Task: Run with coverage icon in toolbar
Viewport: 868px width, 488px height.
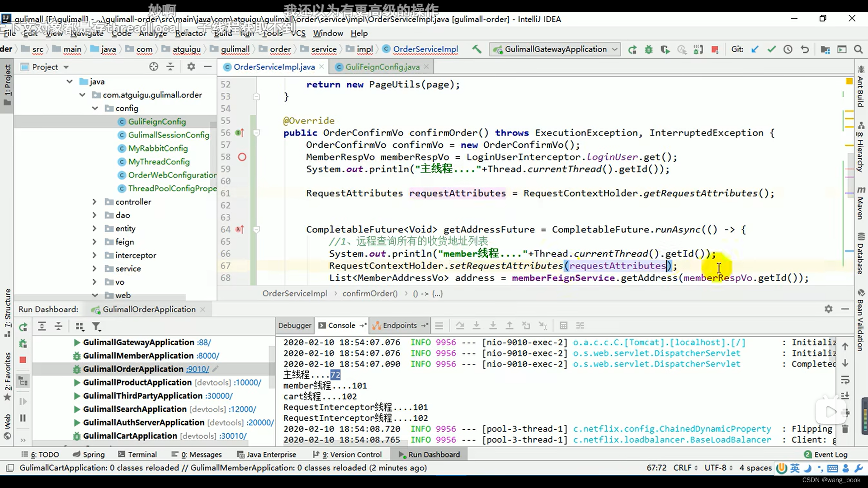Action: (665, 49)
